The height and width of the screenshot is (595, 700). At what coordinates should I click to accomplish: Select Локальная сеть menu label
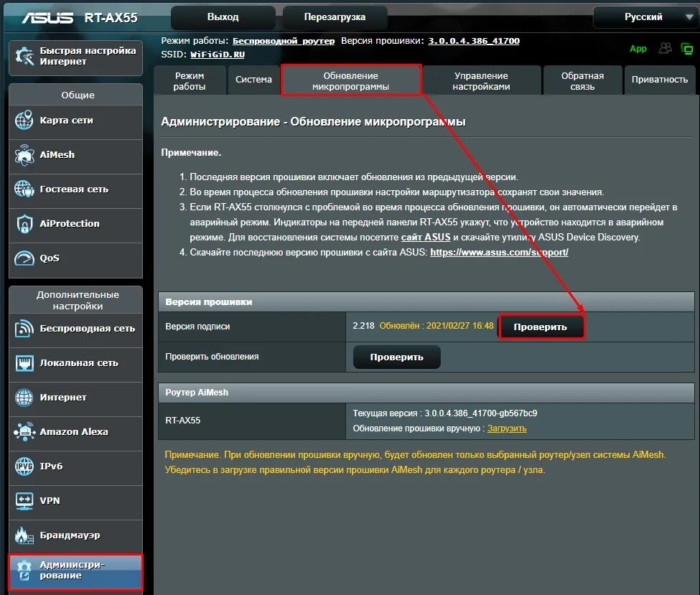(79, 363)
